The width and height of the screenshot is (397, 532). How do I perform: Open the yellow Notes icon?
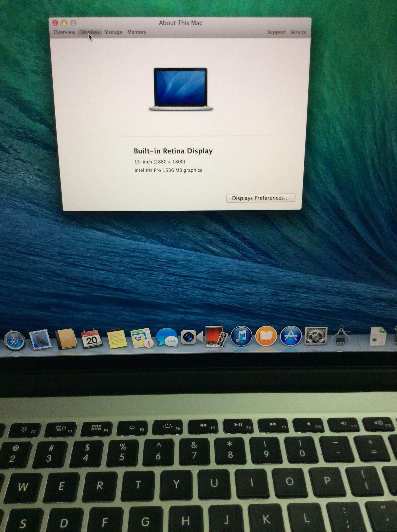coord(117,338)
